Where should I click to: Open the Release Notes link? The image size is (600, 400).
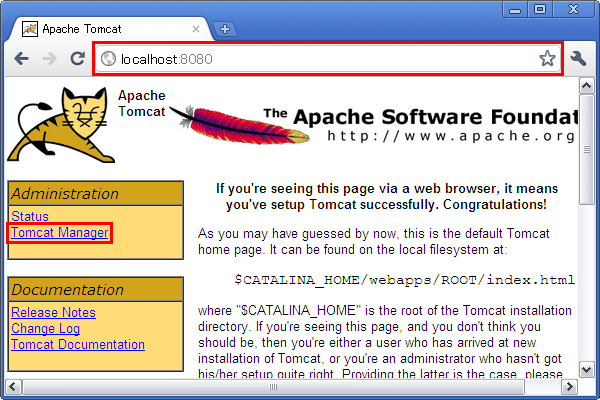[53, 312]
